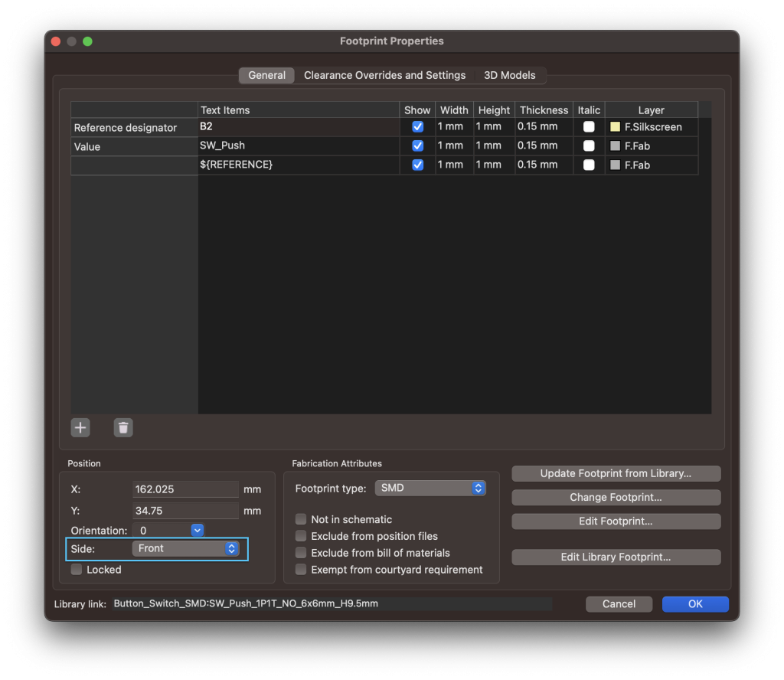
Task: Check Exclude from position files
Action: click(x=301, y=536)
